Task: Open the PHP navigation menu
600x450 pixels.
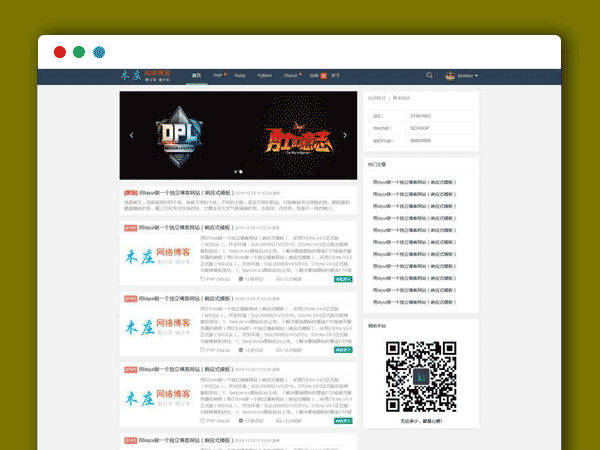Action: pyautogui.click(x=217, y=75)
